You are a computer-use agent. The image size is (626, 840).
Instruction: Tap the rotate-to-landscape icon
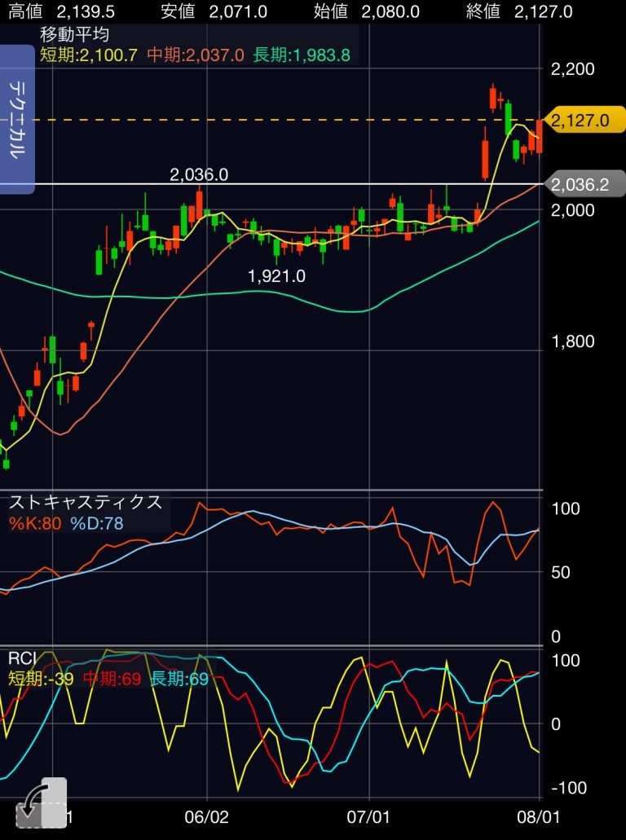[41, 803]
